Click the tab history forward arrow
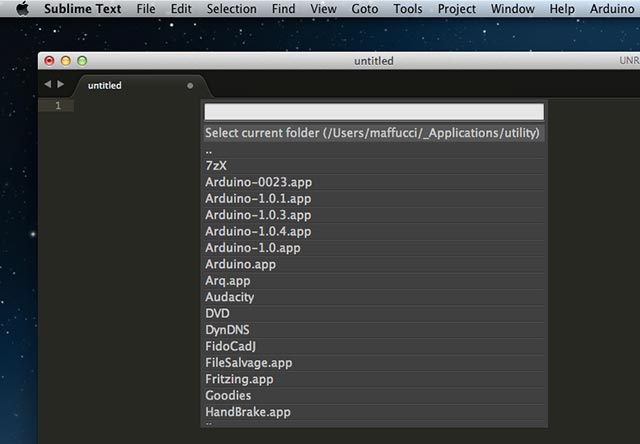 click(x=61, y=85)
